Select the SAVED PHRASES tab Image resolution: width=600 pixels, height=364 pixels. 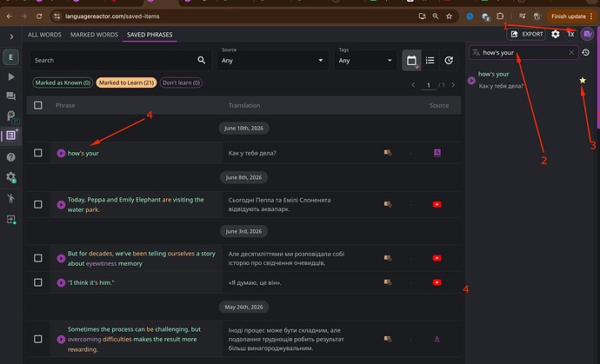click(150, 35)
